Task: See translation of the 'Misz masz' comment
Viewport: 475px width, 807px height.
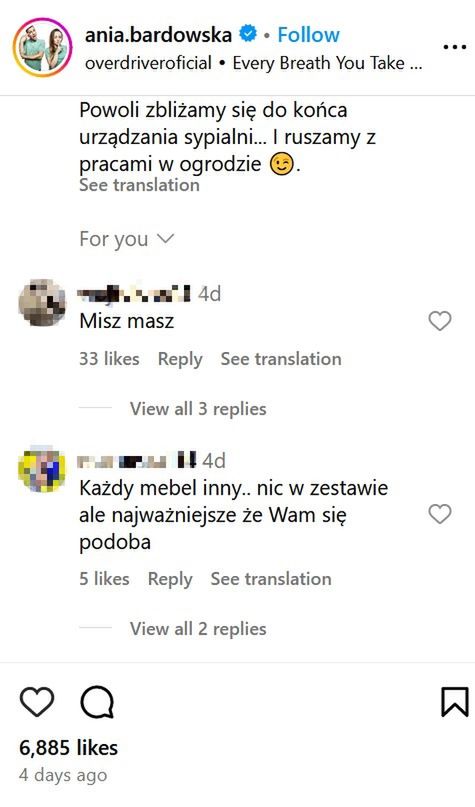Action: [x=281, y=359]
